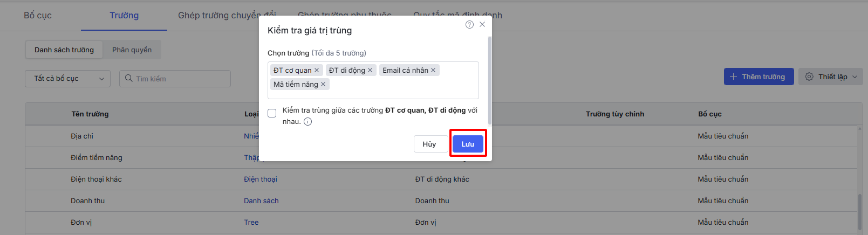
Task: Close the Kiểm tra giá trị trùng dialog
Action: click(482, 24)
